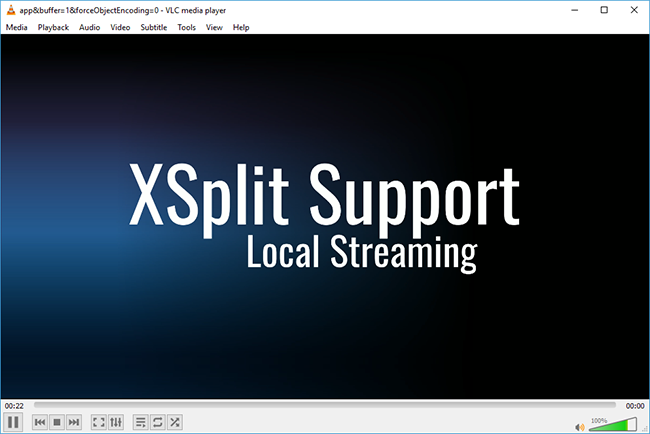The image size is (650, 434).
Task: Click the playback seek bar
Action: [x=325, y=405]
